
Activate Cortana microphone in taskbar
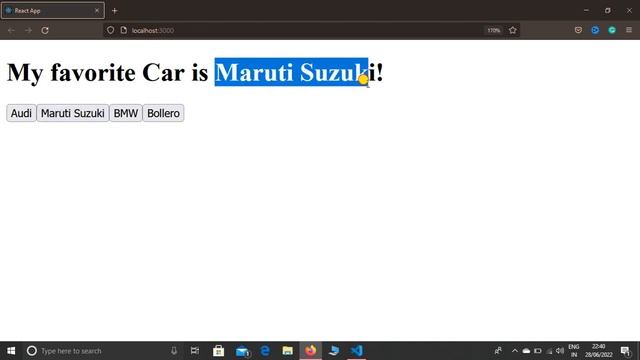(174, 351)
